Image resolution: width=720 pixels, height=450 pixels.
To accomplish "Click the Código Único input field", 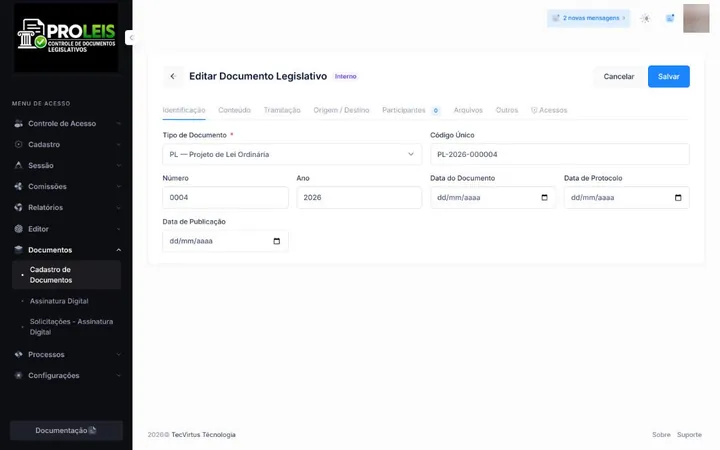I will click(560, 154).
